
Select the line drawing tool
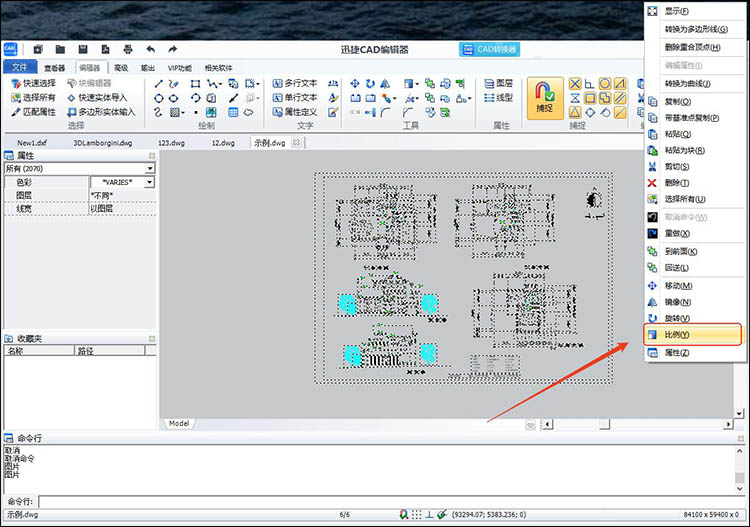tap(158, 84)
